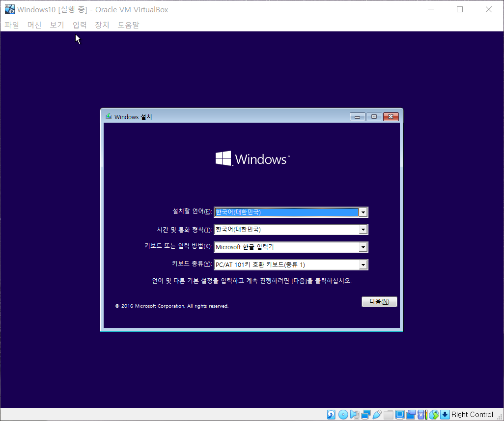Click the 키보드 종류(Y) label
Screen dimensions: 504x421
click(192, 263)
